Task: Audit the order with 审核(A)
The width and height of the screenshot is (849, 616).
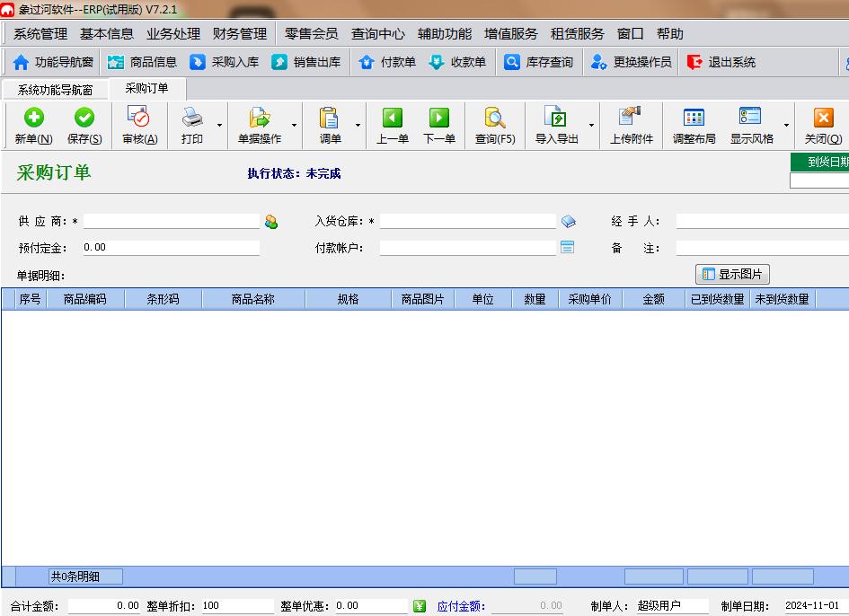Action: click(139, 126)
